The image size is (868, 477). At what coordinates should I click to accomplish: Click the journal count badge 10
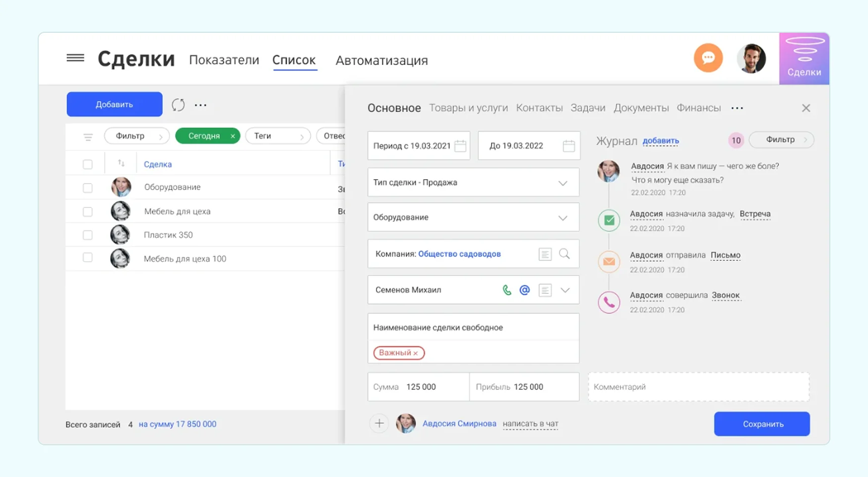click(736, 140)
